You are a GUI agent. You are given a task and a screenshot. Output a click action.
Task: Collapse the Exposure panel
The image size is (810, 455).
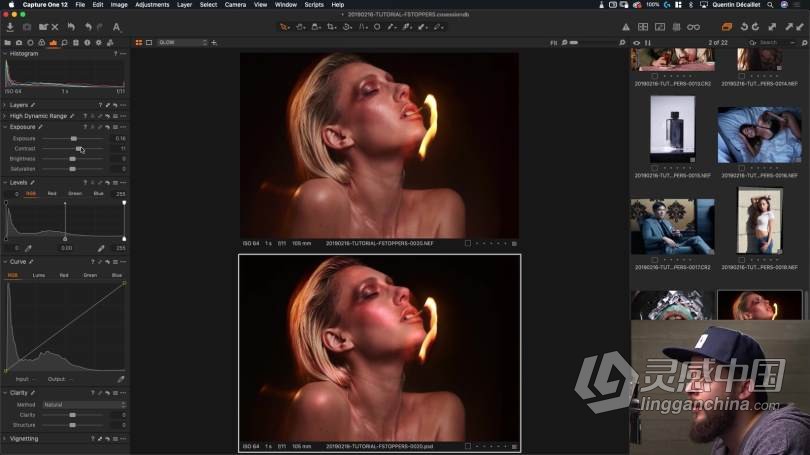[x=5, y=127]
